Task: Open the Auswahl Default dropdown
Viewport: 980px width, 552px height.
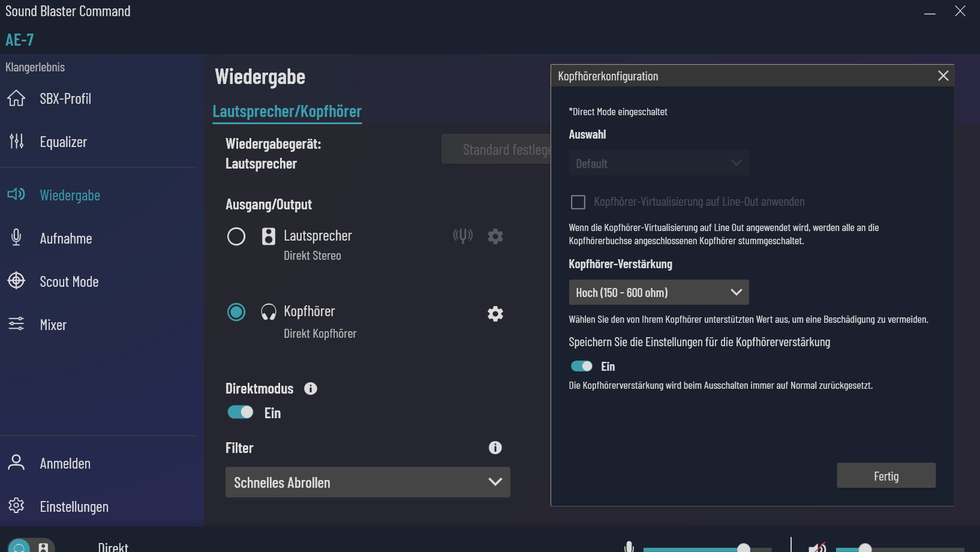Action: (x=659, y=163)
